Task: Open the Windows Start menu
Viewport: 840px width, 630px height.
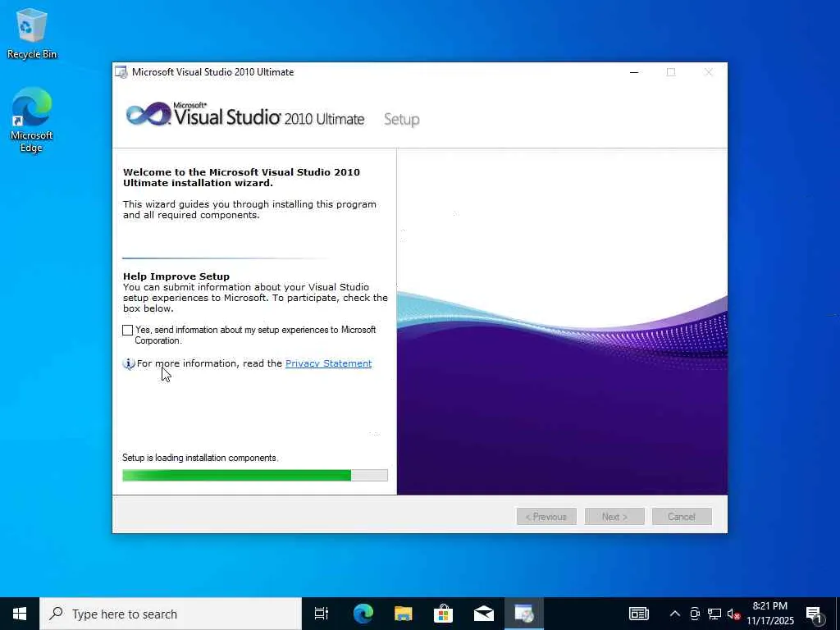Action: 20,614
